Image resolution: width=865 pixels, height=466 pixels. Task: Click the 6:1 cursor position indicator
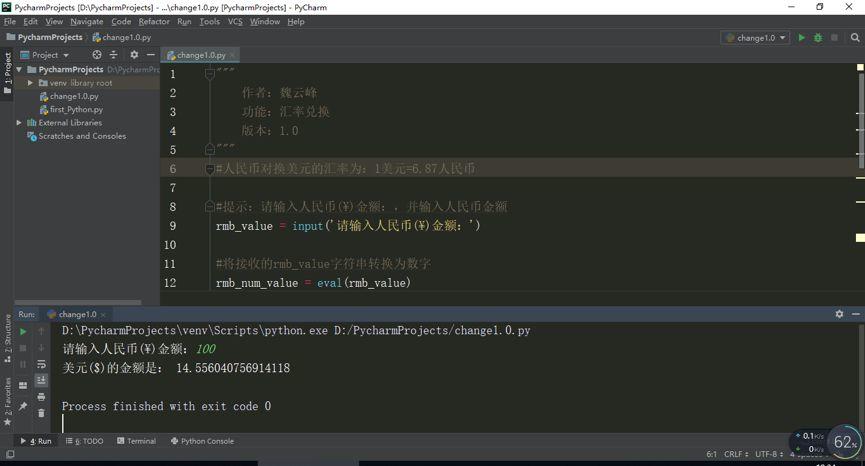(711, 454)
